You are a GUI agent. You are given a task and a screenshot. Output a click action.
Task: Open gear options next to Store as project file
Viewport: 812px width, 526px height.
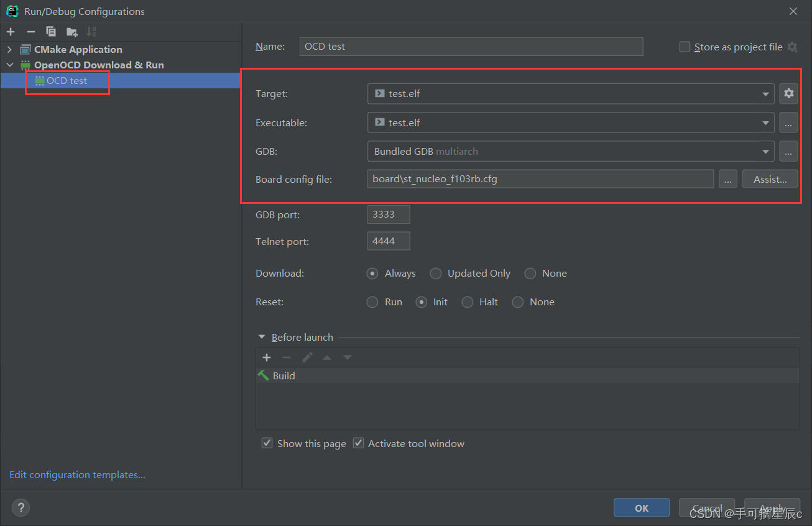click(792, 47)
